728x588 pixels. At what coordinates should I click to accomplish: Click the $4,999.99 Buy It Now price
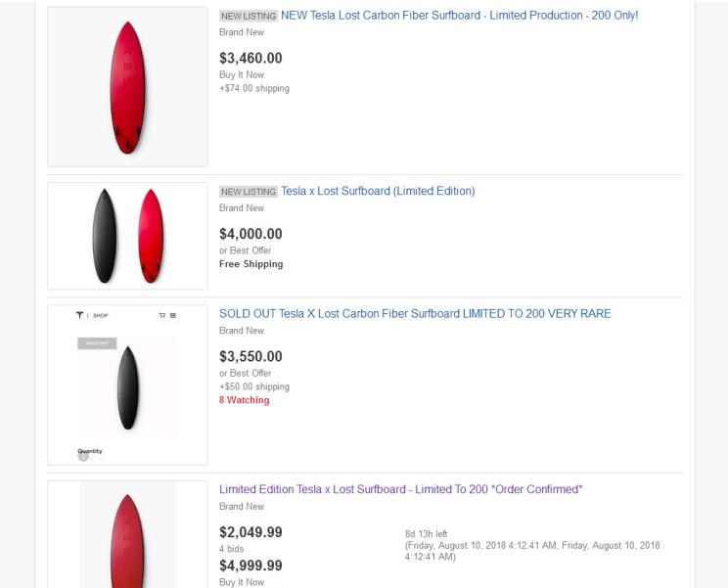click(250, 566)
